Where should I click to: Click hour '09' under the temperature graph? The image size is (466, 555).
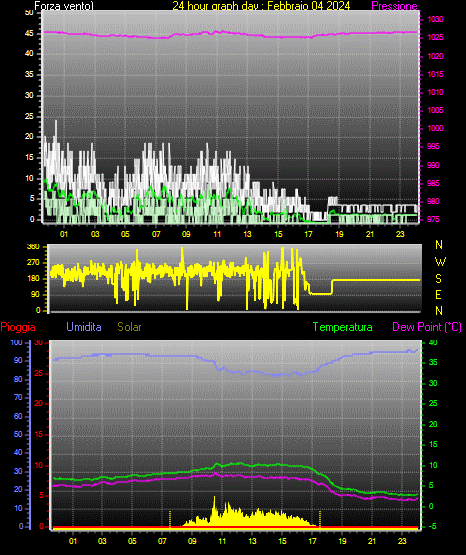192,541
